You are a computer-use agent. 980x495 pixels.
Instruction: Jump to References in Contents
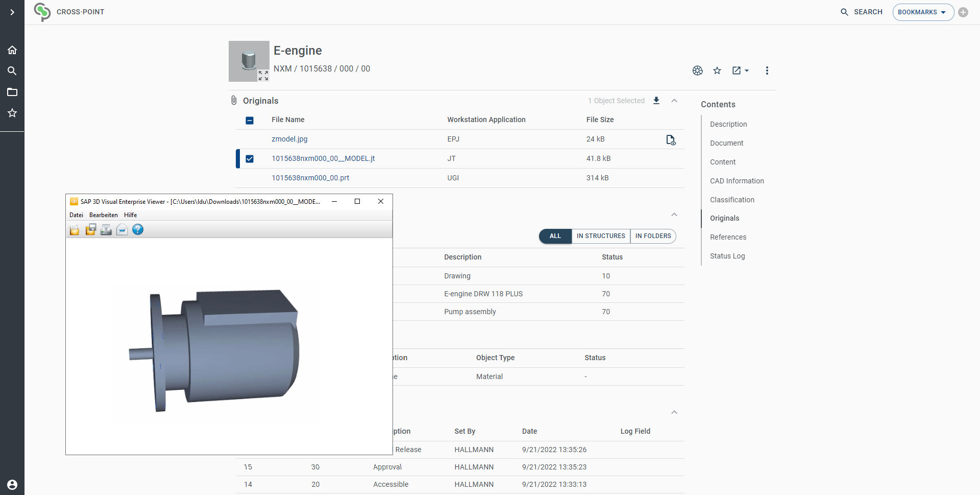point(728,237)
